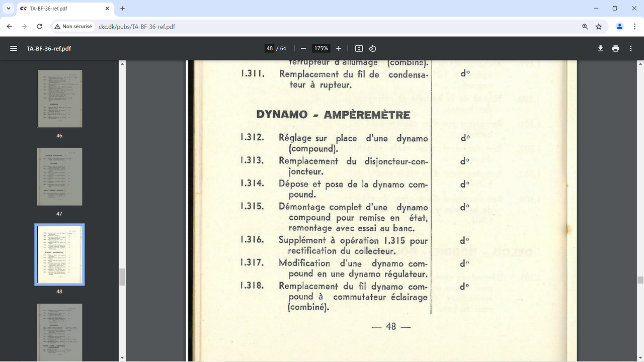644x362 pixels.
Task: Click the total page count '64'
Action: (x=283, y=48)
